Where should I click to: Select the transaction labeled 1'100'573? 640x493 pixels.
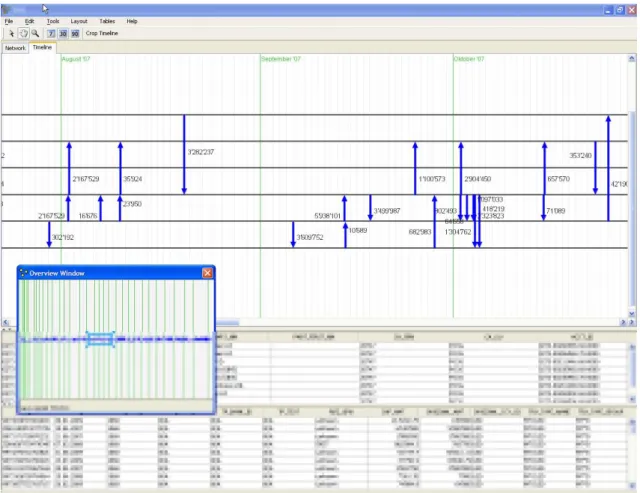coord(415,168)
